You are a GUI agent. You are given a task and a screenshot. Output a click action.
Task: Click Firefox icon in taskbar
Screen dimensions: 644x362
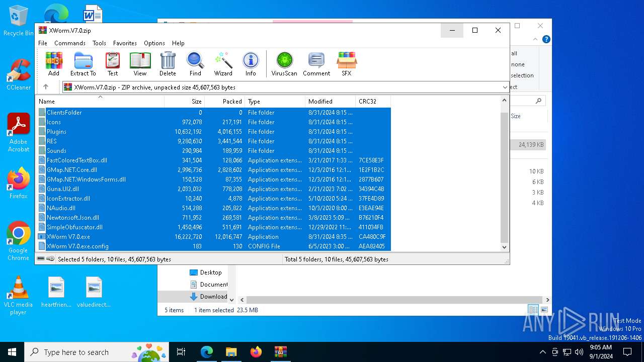(256, 352)
